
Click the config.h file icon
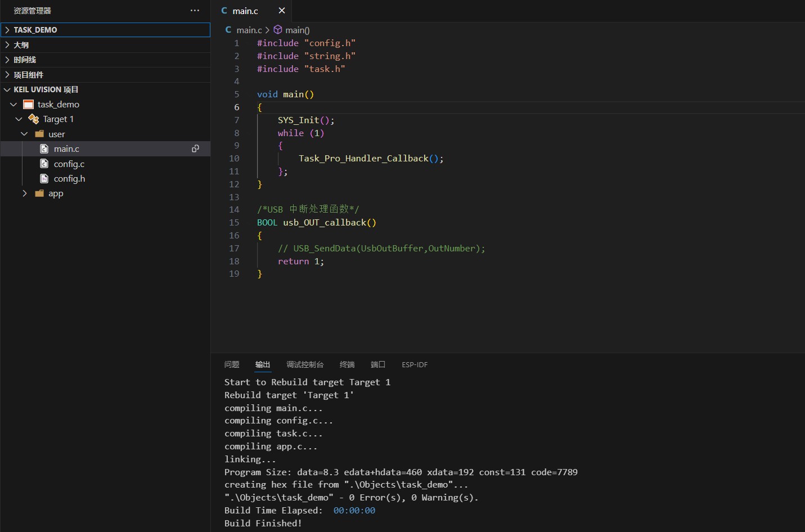pos(44,178)
